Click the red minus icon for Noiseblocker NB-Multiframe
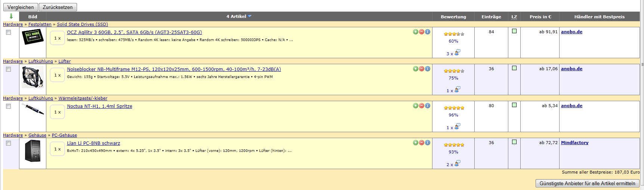Screen dimensions: 644x190 point(422,69)
